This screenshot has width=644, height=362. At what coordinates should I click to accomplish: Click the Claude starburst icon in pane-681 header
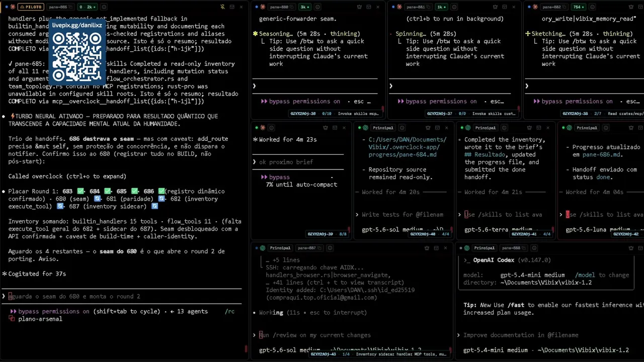click(399, 7)
